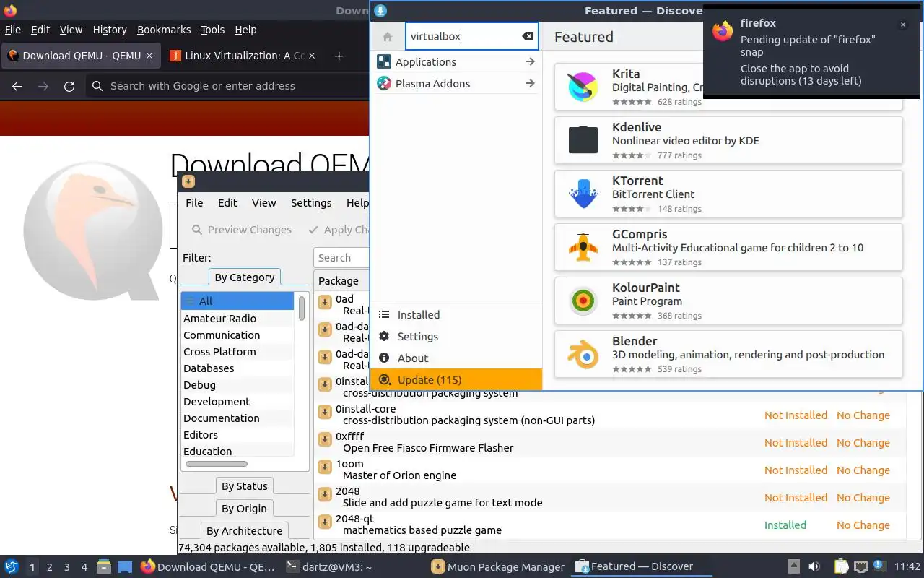The height and width of the screenshot is (578, 924).
Task: Open Update (115) in Discover
Action: point(456,380)
